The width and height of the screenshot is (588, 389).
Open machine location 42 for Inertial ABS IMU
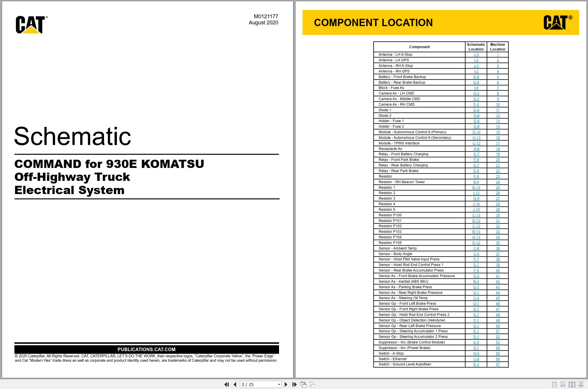pyautogui.click(x=498, y=282)
